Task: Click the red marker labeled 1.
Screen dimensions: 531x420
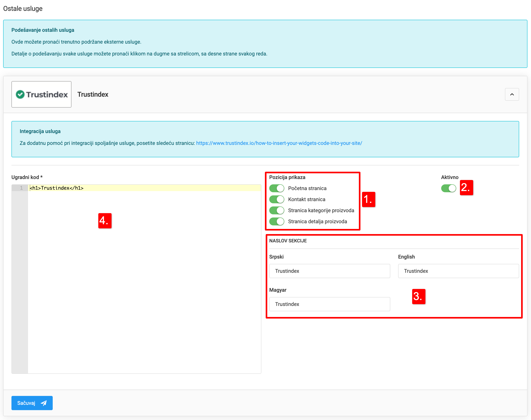Action: point(368,199)
